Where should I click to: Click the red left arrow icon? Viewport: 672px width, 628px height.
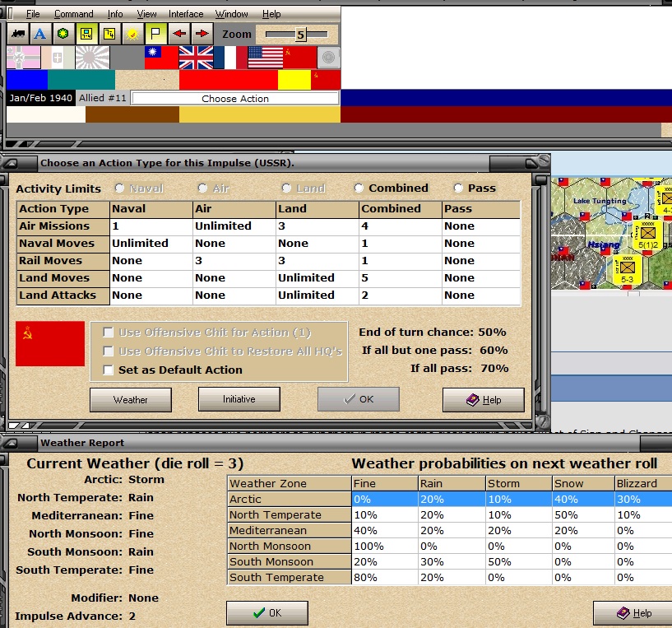click(179, 34)
